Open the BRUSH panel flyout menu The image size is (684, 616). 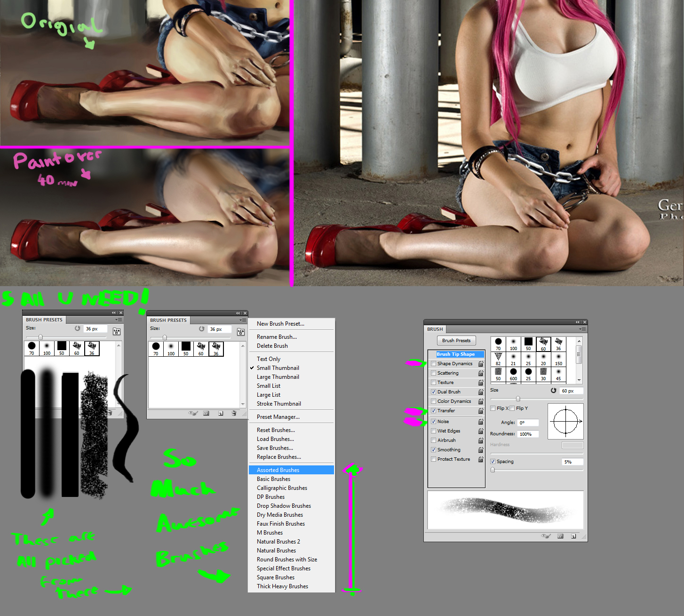click(582, 329)
